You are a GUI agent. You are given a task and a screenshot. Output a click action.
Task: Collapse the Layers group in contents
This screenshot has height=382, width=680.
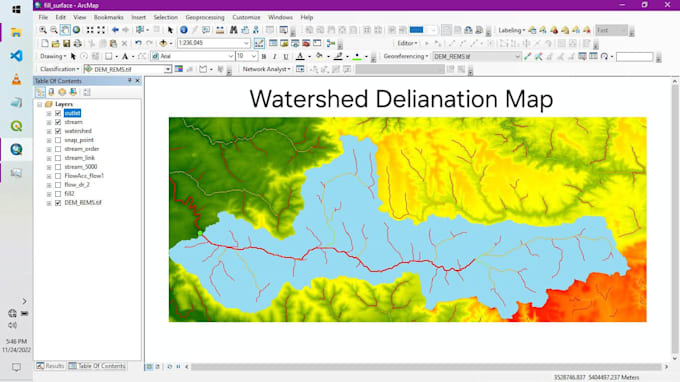39,104
